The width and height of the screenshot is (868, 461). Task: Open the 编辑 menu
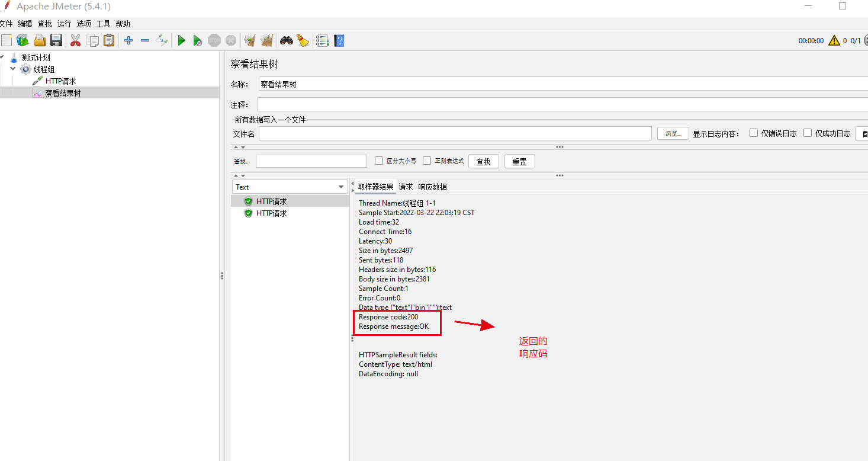pos(25,24)
